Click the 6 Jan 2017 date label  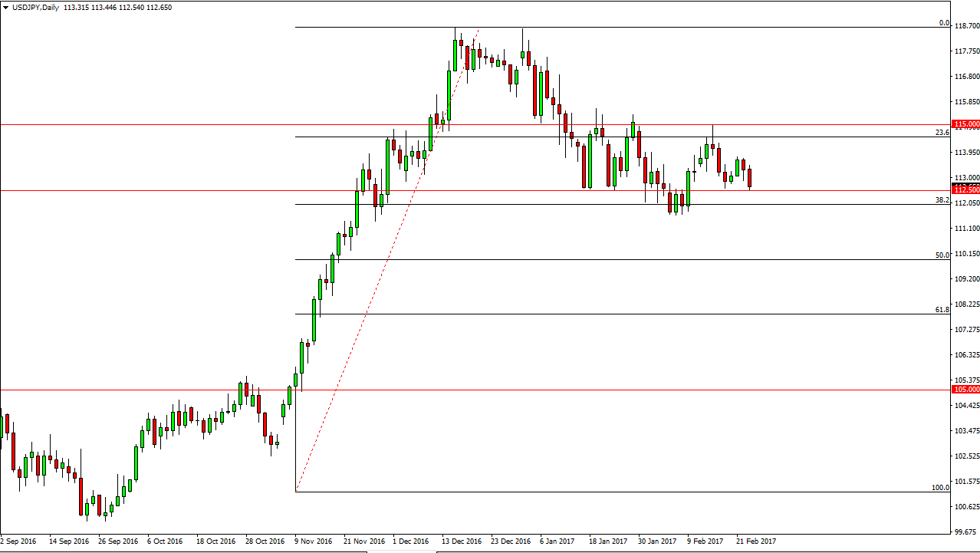coord(557,541)
